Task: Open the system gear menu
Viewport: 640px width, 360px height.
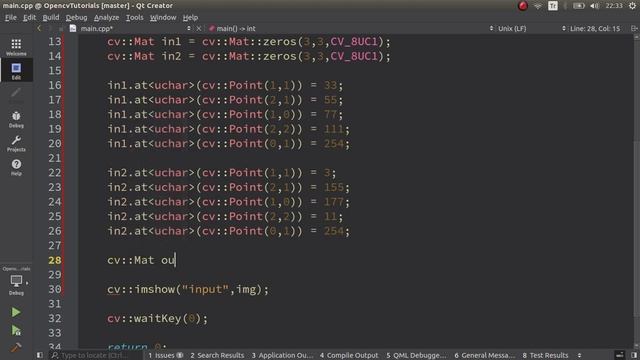Action: point(632,6)
